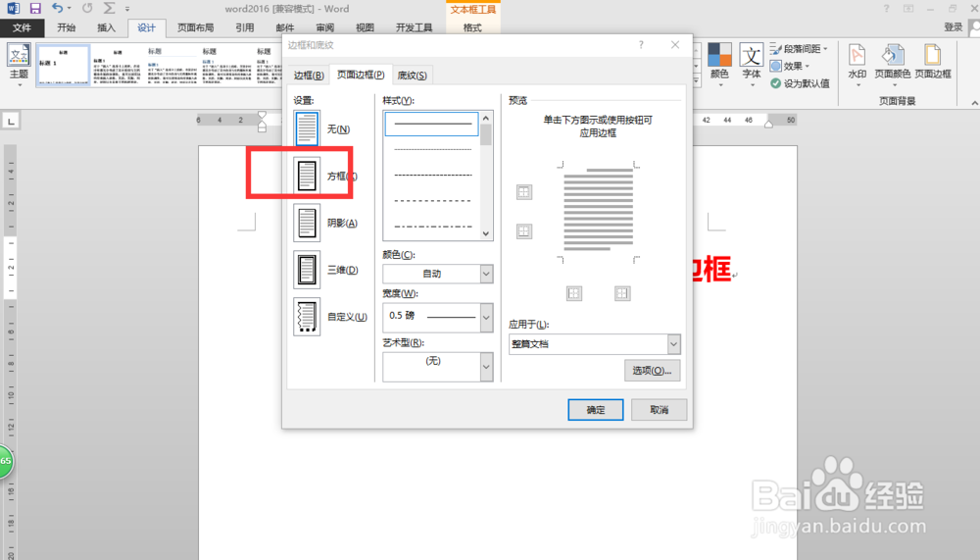
Task: Choose the first document style thumbnail
Action: pyautogui.click(x=64, y=65)
